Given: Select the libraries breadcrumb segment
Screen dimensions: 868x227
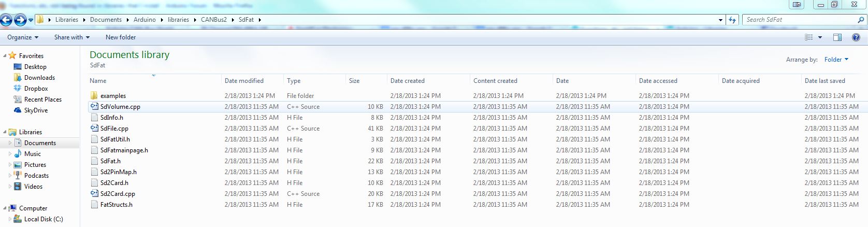Looking at the screenshot, I should click(178, 20).
